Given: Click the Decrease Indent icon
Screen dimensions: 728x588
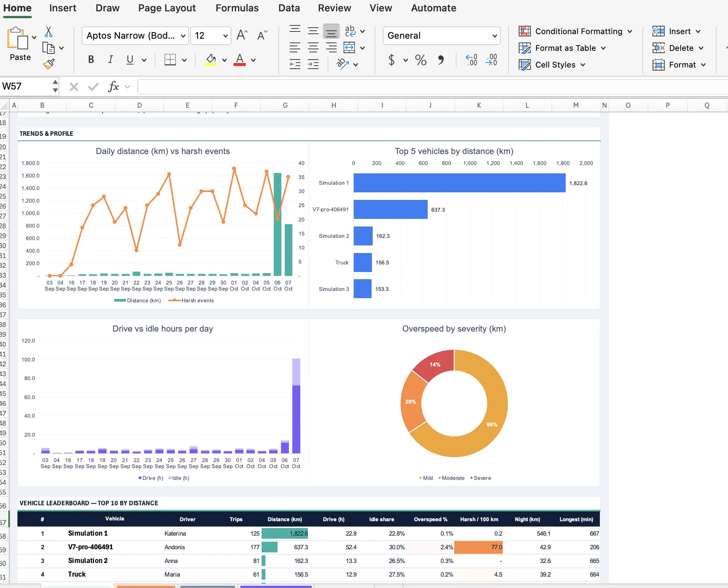Looking at the screenshot, I should tap(295, 64).
